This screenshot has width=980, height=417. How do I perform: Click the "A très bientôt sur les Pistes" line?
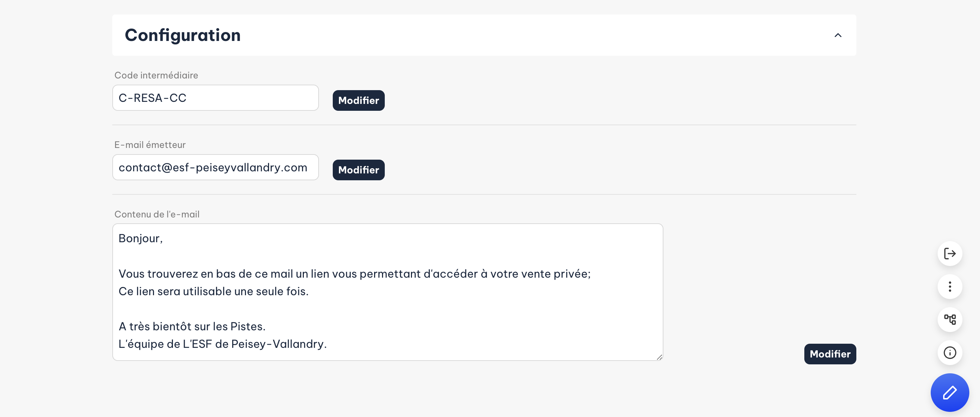(192, 327)
